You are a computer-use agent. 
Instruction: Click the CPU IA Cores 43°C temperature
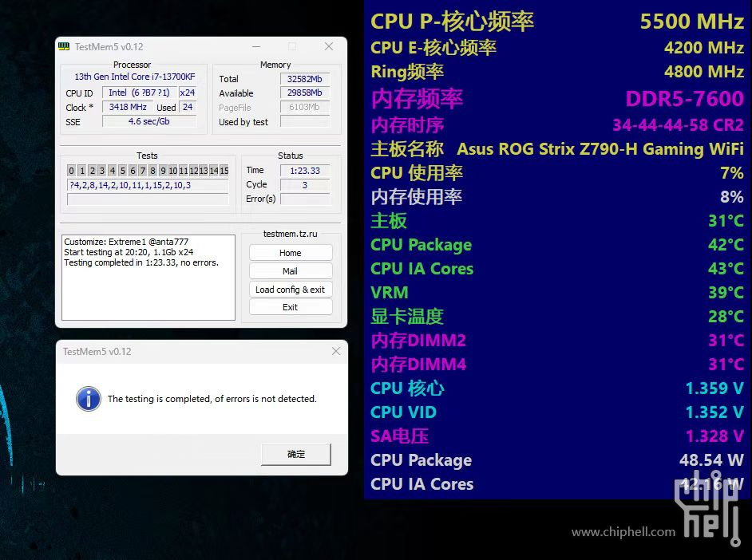[x=726, y=269]
